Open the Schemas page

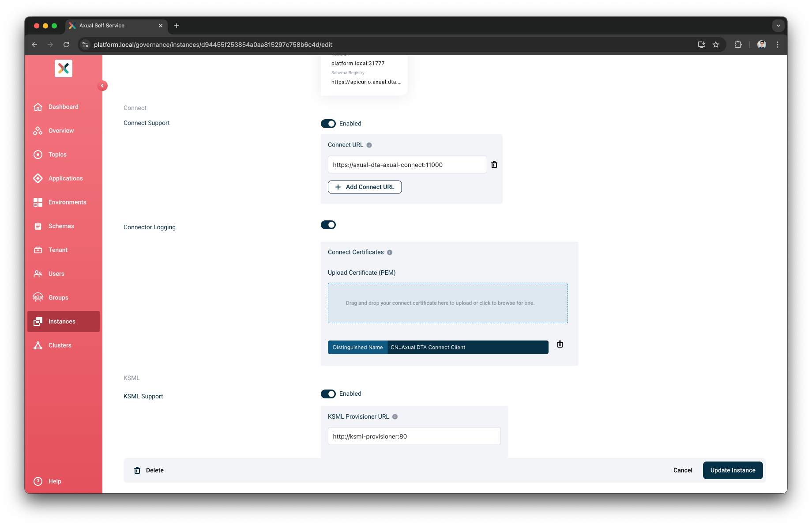(x=64, y=226)
